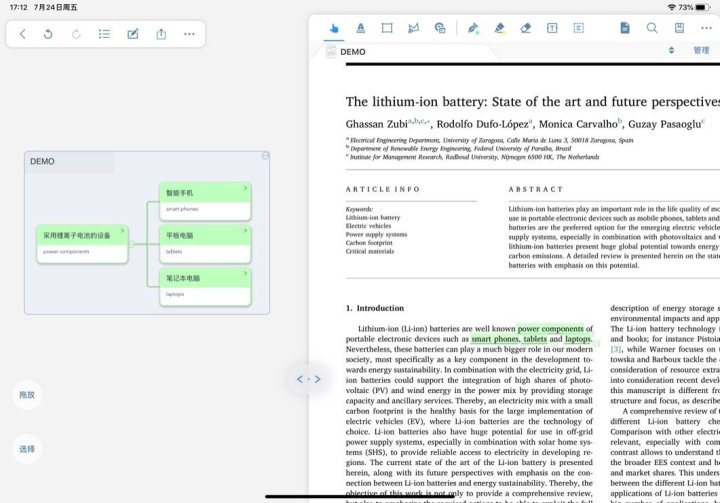Click the author affiliation superscript after Ghassan Zubi
The width and height of the screenshot is (720, 503).
pos(419,121)
